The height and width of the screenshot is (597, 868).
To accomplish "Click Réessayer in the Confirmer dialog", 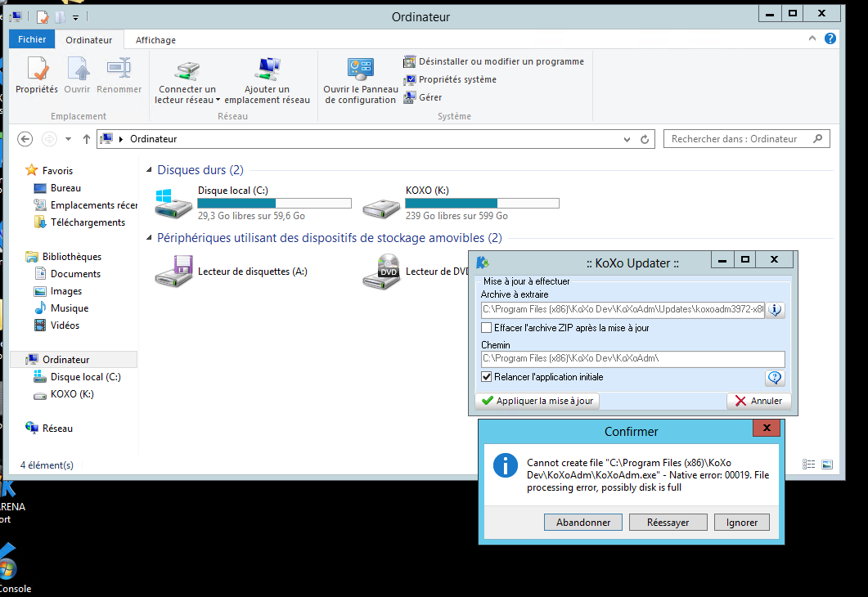I will 668,523.
